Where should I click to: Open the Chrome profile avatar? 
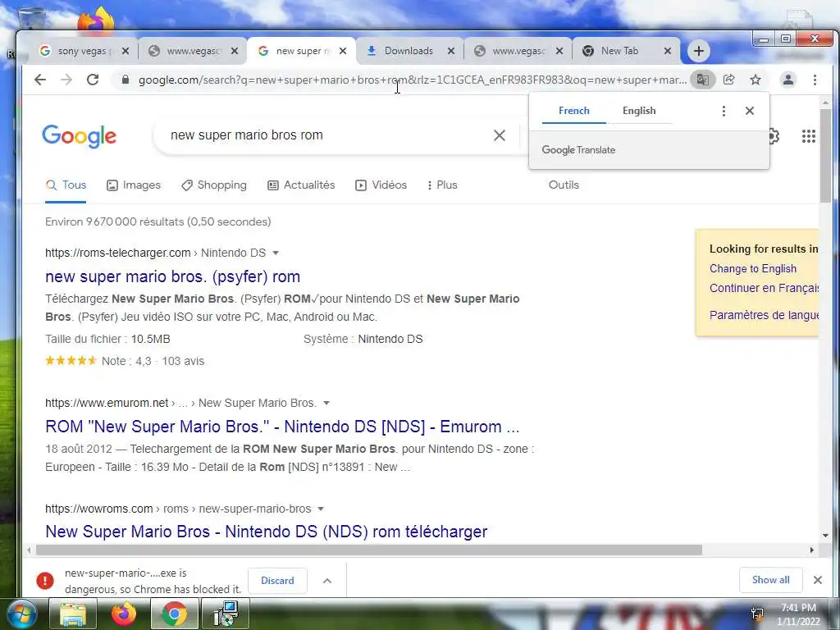point(788,80)
